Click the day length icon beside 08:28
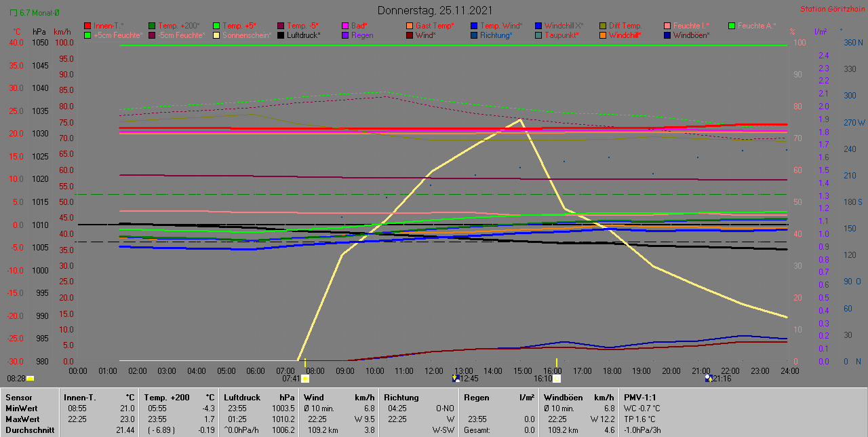This screenshot has width=868, height=437. pos(30,379)
